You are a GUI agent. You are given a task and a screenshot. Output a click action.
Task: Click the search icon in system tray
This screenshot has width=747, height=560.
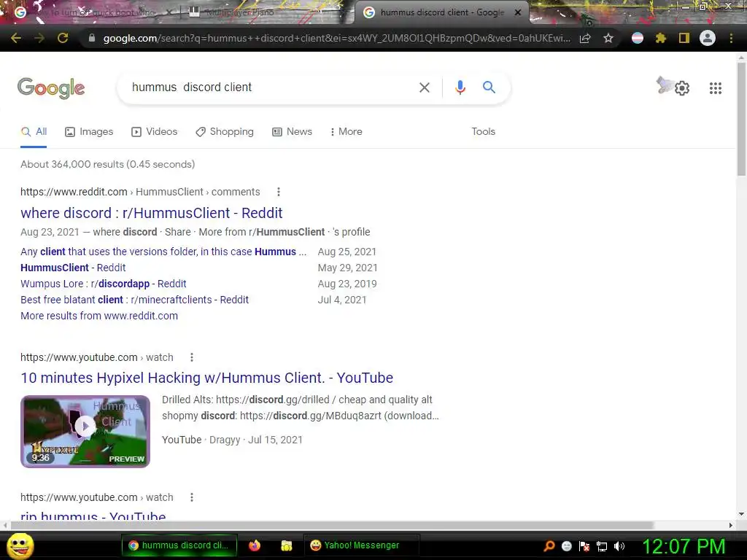[x=549, y=546]
